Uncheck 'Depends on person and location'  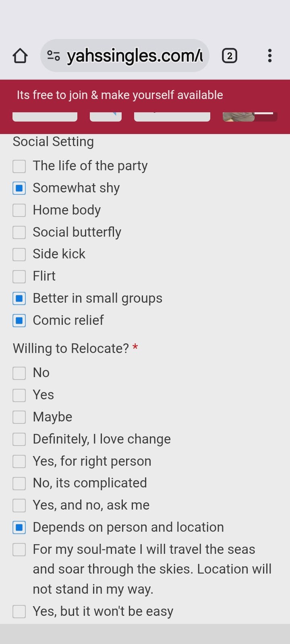click(19, 527)
